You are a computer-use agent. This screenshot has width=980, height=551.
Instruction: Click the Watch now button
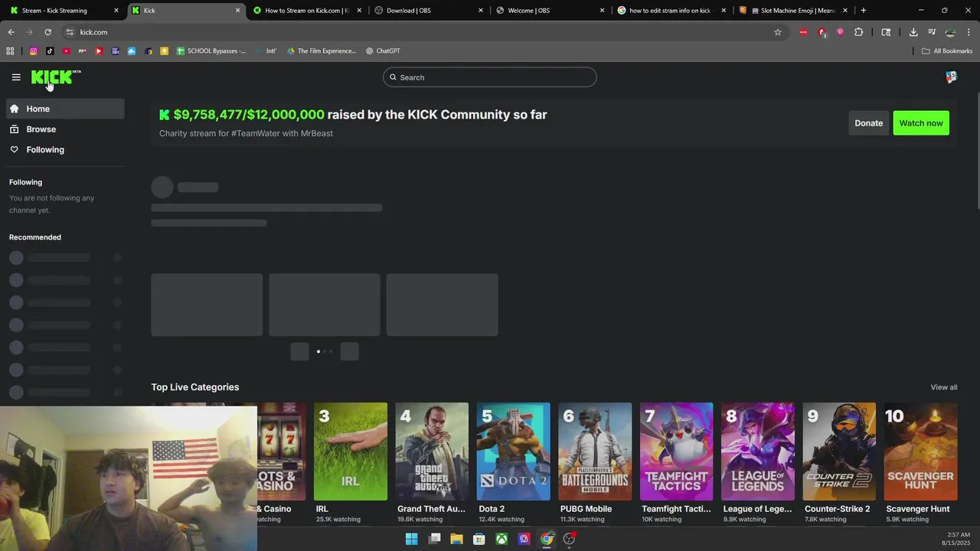pyautogui.click(x=921, y=123)
